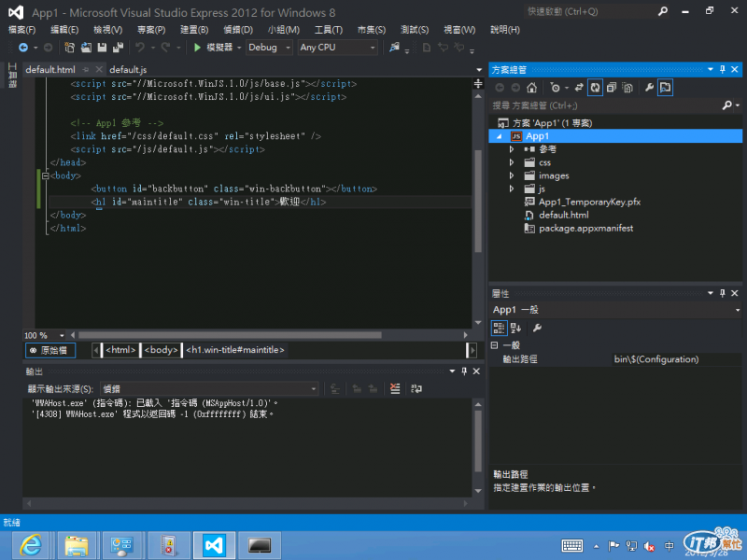Open the debug target (模擬器) dropdown arrow
747x560 pixels.
point(239,48)
